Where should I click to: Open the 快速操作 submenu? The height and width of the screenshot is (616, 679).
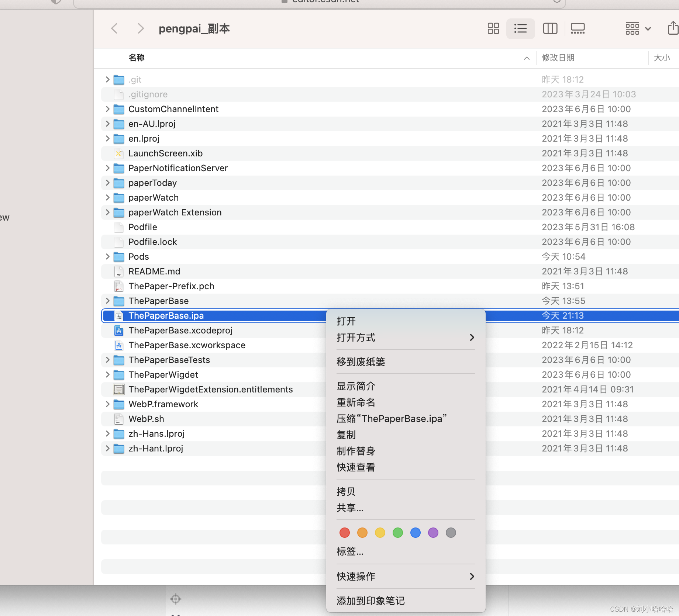406,577
